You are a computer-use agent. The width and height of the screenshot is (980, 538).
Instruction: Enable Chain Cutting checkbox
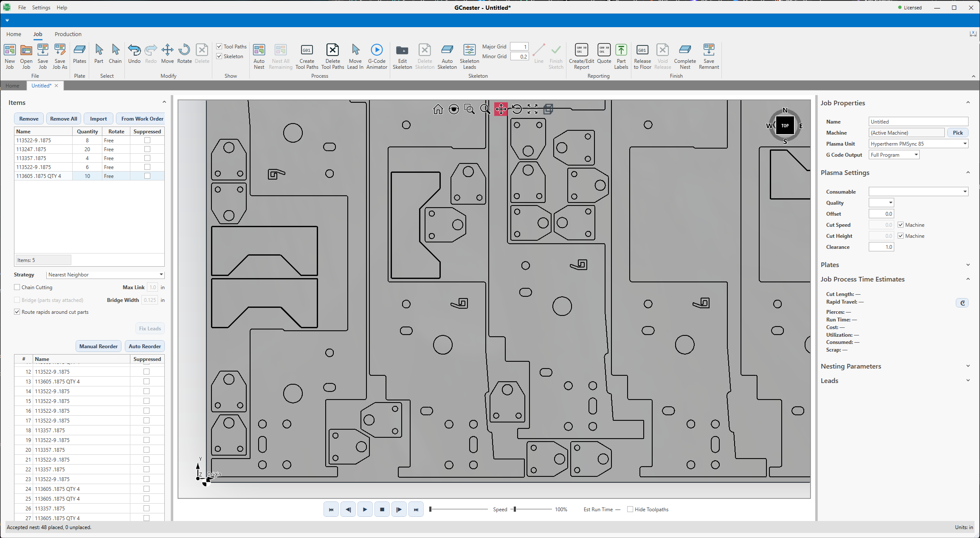click(x=17, y=287)
